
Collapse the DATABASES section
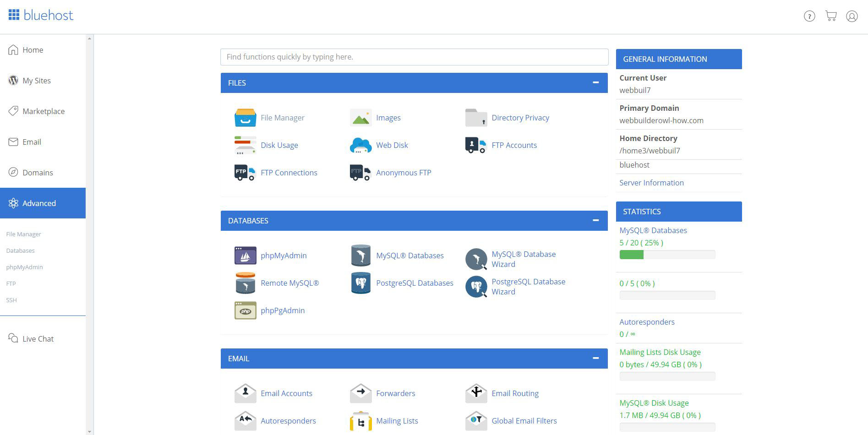coord(595,221)
